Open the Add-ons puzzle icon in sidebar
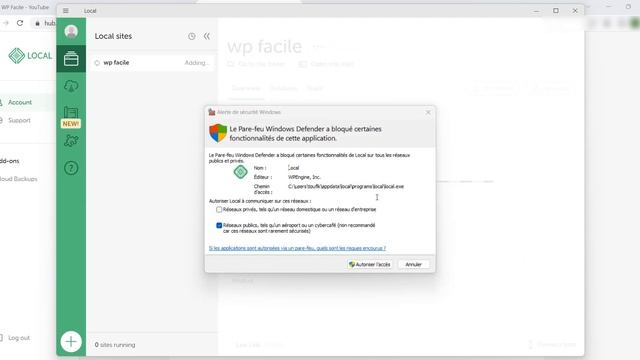The height and width of the screenshot is (360, 640). [x=71, y=141]
